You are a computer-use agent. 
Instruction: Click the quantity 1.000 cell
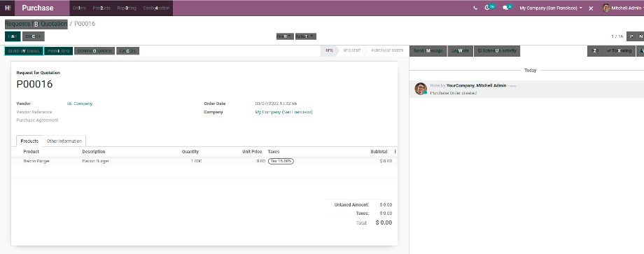(196, 161)
